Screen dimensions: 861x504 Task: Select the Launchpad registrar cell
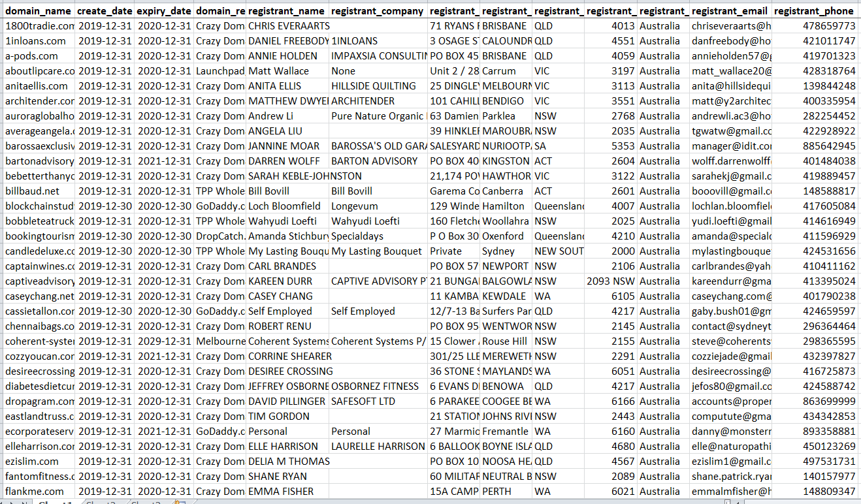220,71
